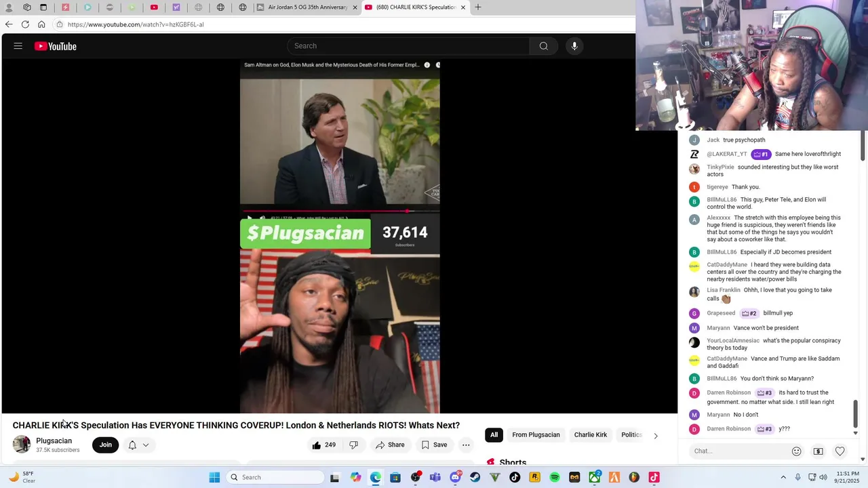This screenshot has height=488, width=868.
Task: Open the weather widget showing 58°F
Action: coord(22,477)
